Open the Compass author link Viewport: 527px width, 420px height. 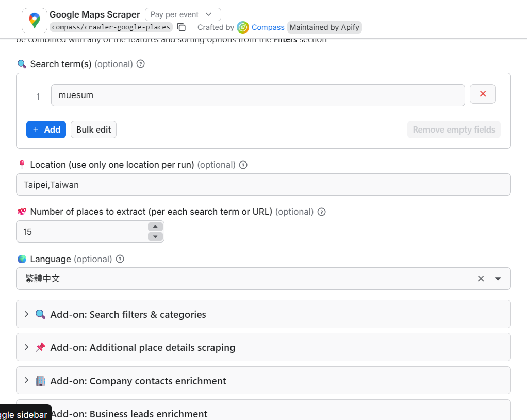(268, 27)
